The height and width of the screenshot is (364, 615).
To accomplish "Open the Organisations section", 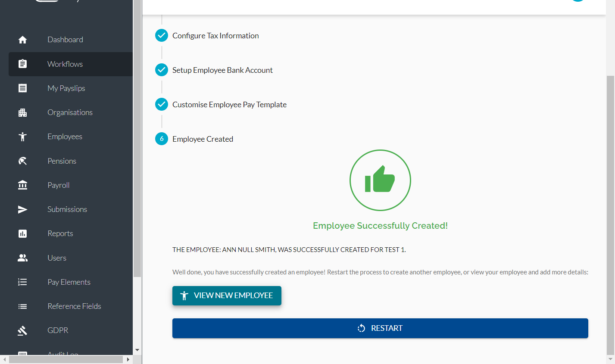I will click(x=71, y=112).
